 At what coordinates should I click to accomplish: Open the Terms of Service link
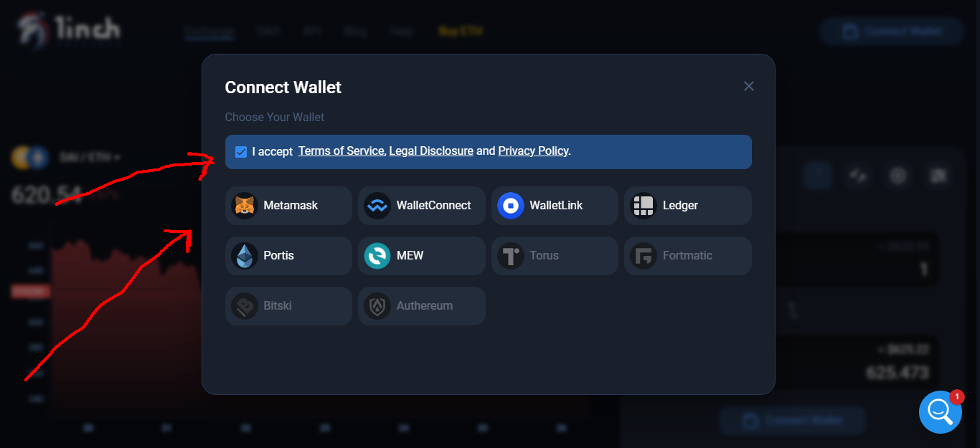pyautogui.click(x=341, y=151)
